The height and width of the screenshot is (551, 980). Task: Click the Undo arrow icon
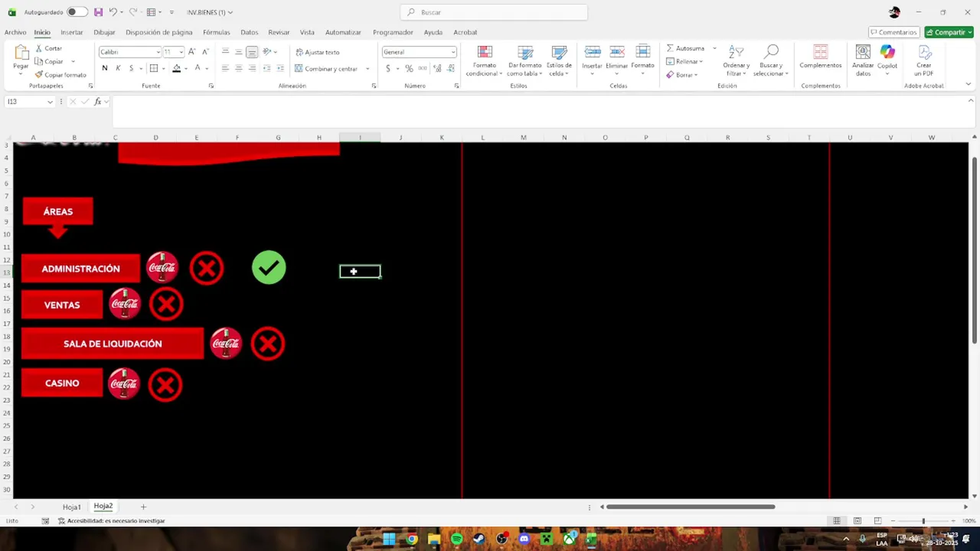coord(113,12)
